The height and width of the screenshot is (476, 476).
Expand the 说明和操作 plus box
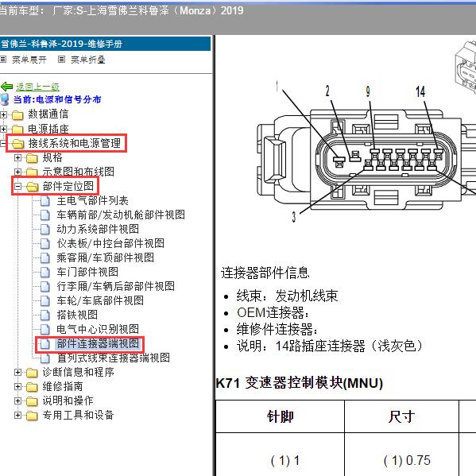click(x=18, y=401)
